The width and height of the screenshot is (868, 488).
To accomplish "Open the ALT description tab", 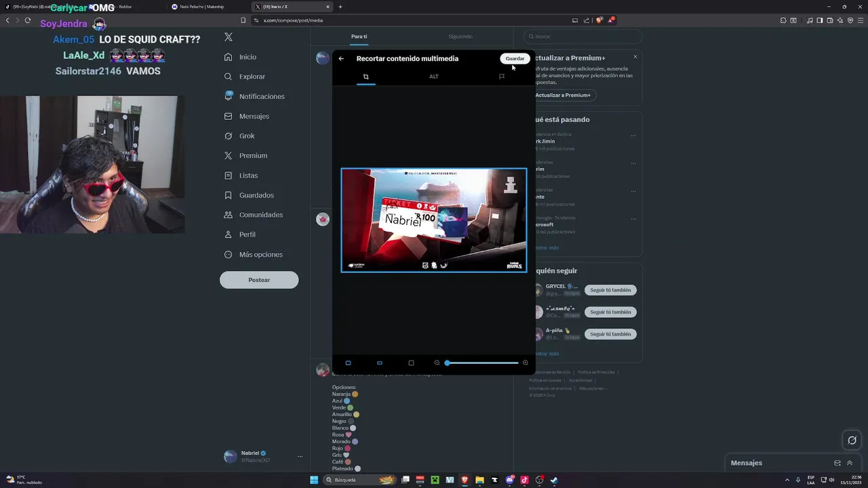I will click(434, 77).
